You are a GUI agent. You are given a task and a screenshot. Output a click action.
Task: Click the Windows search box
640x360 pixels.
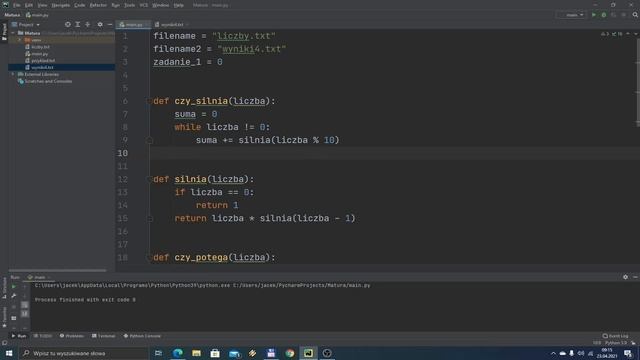click(x=84, y=353)
